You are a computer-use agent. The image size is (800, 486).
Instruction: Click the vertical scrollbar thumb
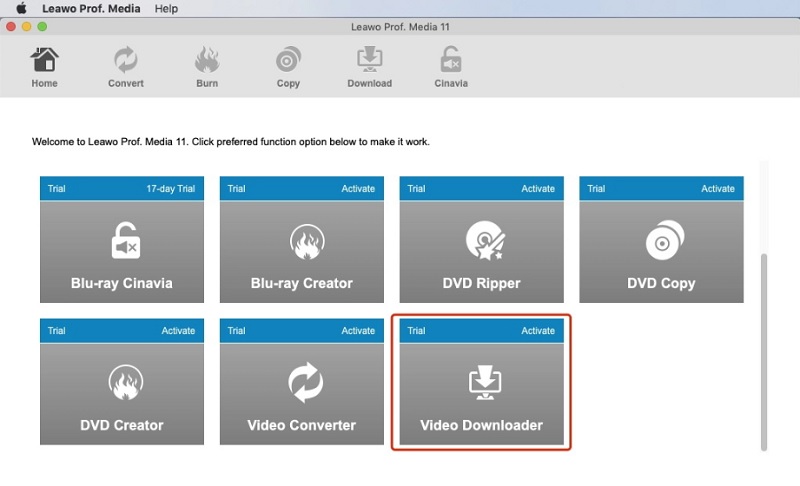click(764, 352)
